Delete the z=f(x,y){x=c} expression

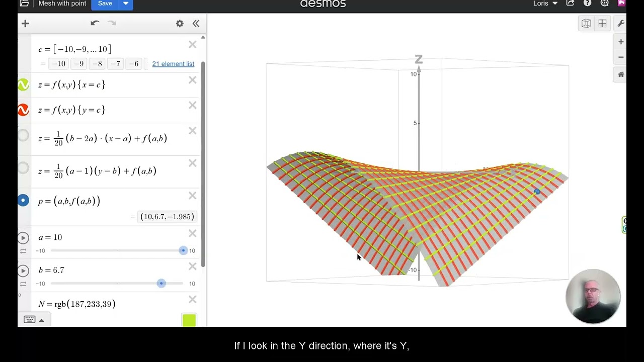[x=192, y=80]
